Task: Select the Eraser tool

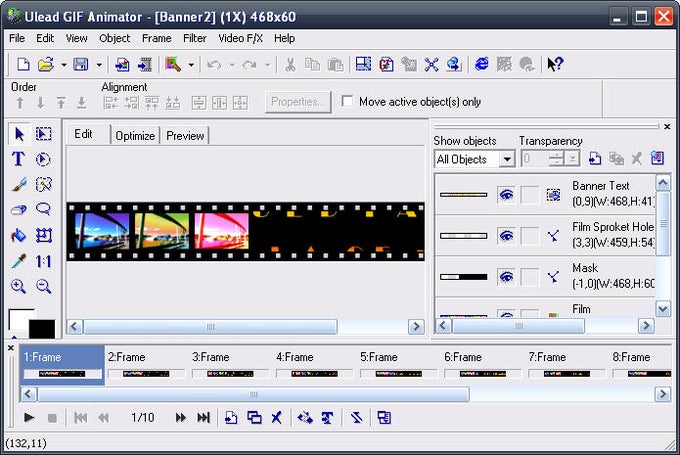Action: [x=19, y=210]
